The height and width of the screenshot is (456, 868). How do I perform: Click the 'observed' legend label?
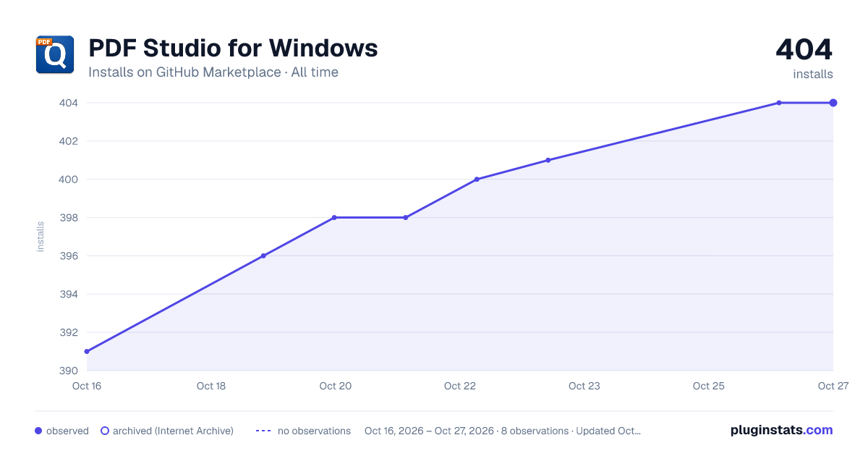click(67, 431)
